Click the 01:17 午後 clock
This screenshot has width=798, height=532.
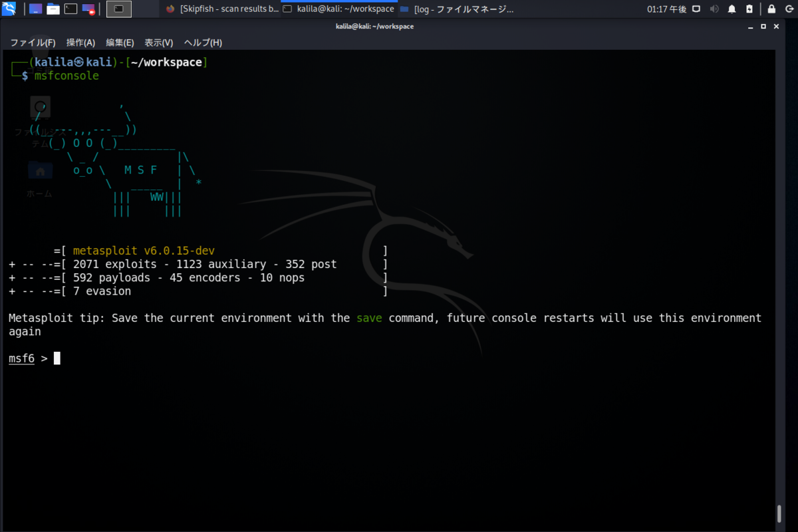(667, 9)
